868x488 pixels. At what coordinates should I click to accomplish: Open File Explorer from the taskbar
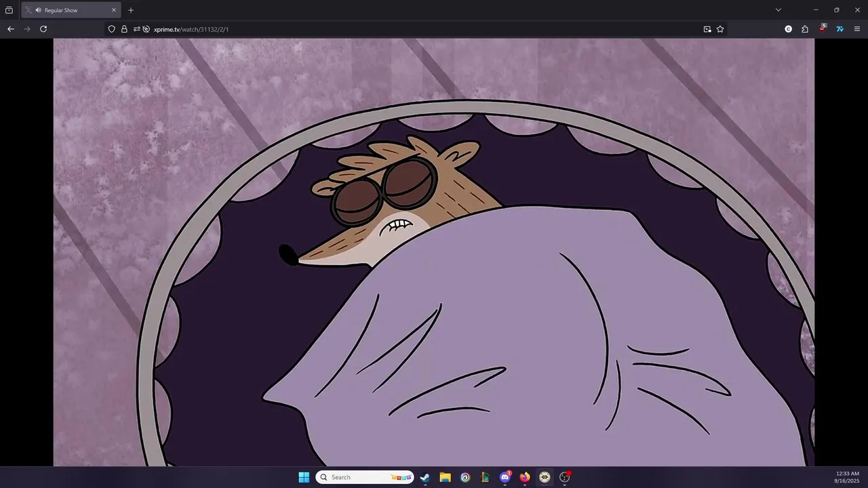tap(445, 477)
